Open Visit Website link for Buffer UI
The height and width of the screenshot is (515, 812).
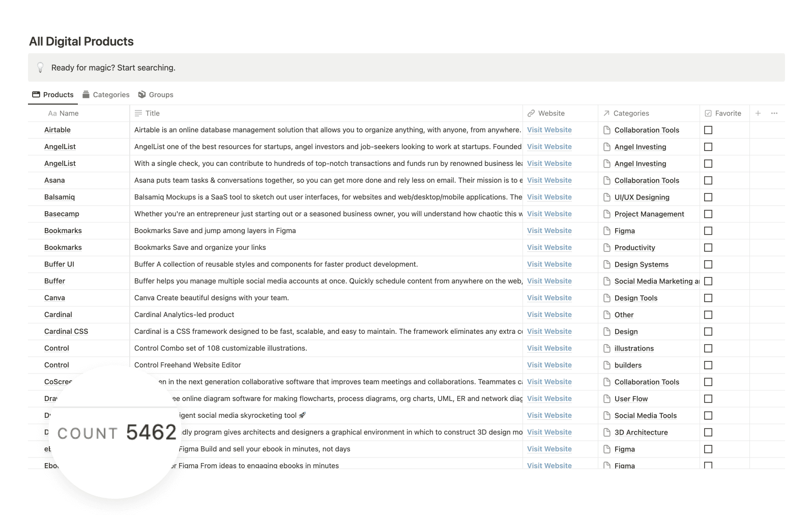(x=549, y=264)
